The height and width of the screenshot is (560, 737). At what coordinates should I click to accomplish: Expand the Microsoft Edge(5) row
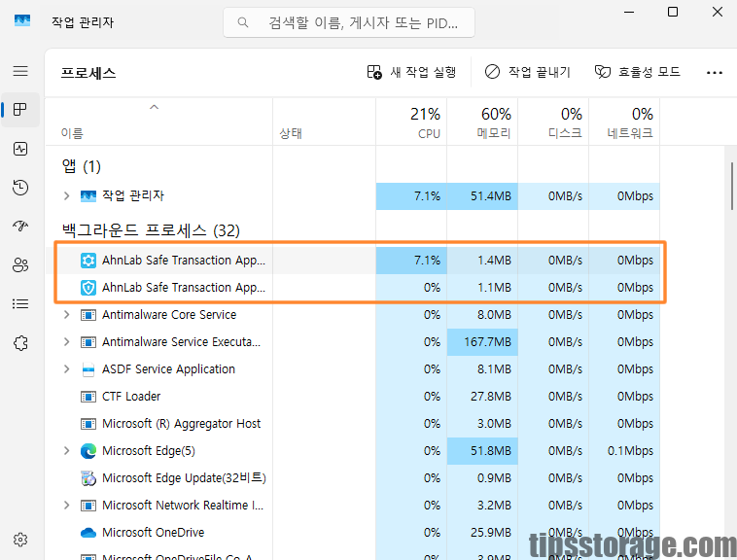(x=66, y=451)
